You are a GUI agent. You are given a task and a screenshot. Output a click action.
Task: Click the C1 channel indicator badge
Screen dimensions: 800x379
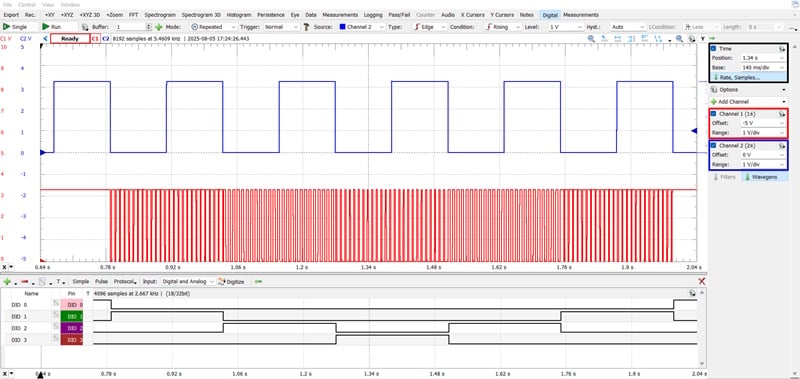tap(95, 38)
